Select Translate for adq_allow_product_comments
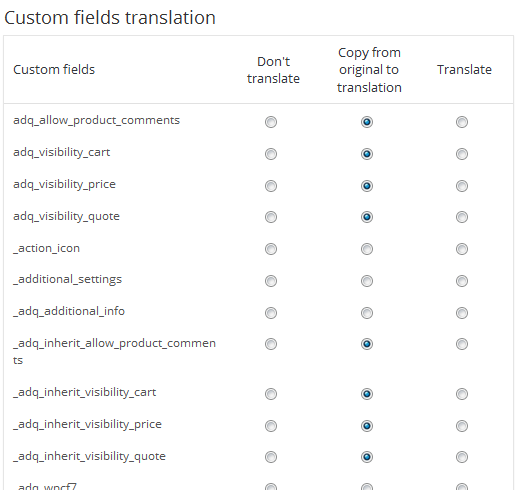 (462, 122)
